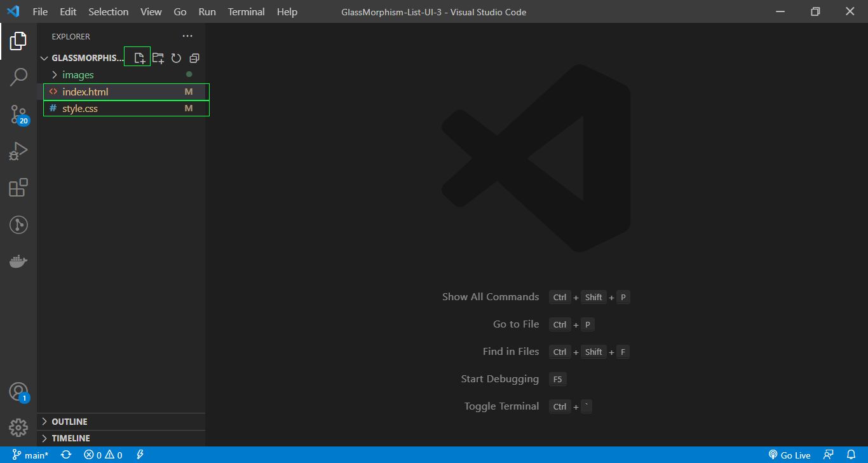Open the Help menu

287,11
